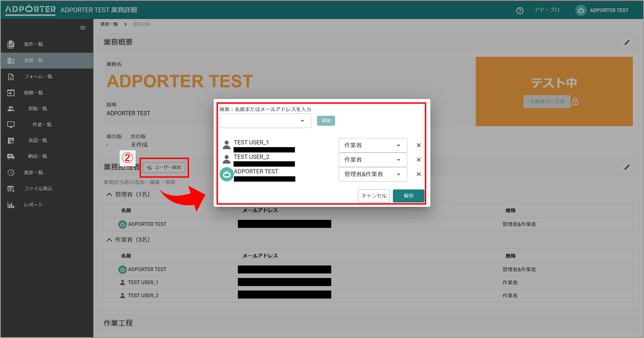Image resolution: width=644 pixels, height=338 pixels.
Task: Click the レポート bar chart icon
Action: [x=11, y=205]
